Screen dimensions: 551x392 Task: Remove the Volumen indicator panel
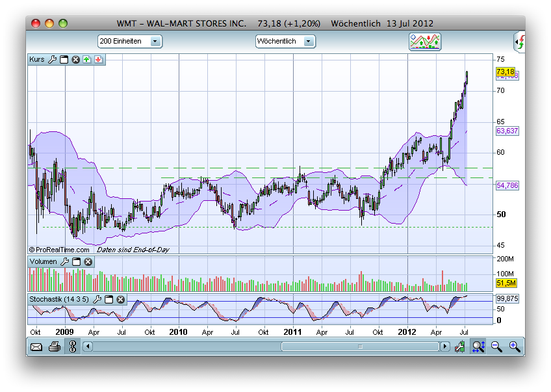click(88, 261)
